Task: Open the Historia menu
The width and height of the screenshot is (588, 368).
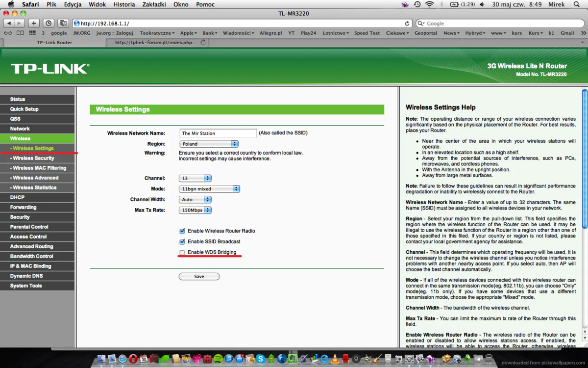Action: click(124, 4)
